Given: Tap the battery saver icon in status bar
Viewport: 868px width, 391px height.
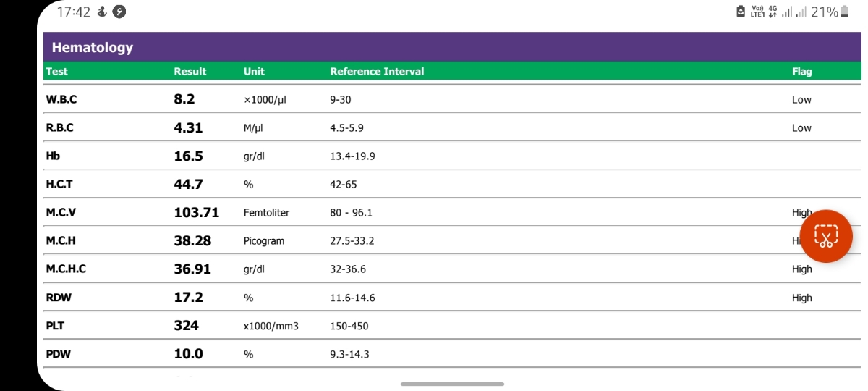Looking at the screenshot, I should click(741, 12).
